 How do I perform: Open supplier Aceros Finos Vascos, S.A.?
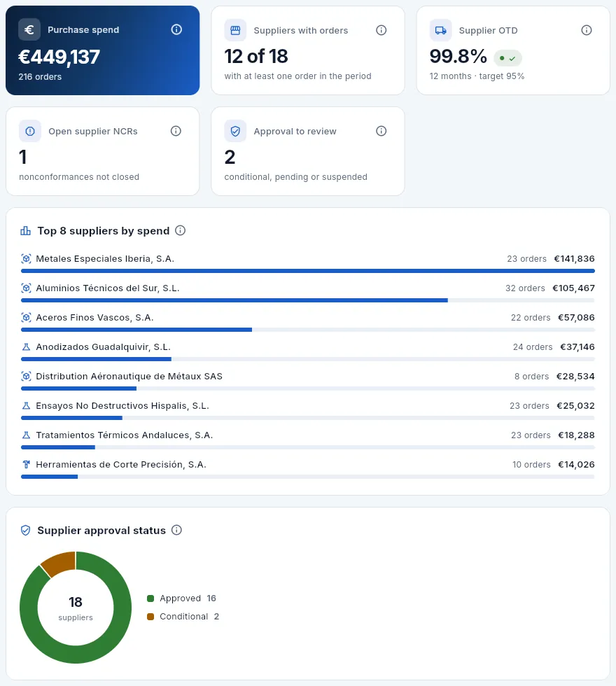coord(94,318)
